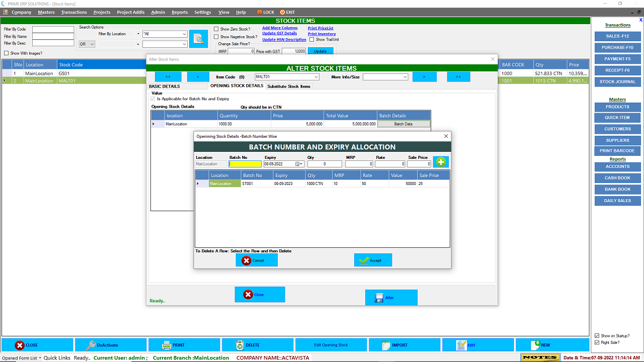Click Update GST Details link
Image resolution: width=644 pixels, height=362 pixels.
280,34
